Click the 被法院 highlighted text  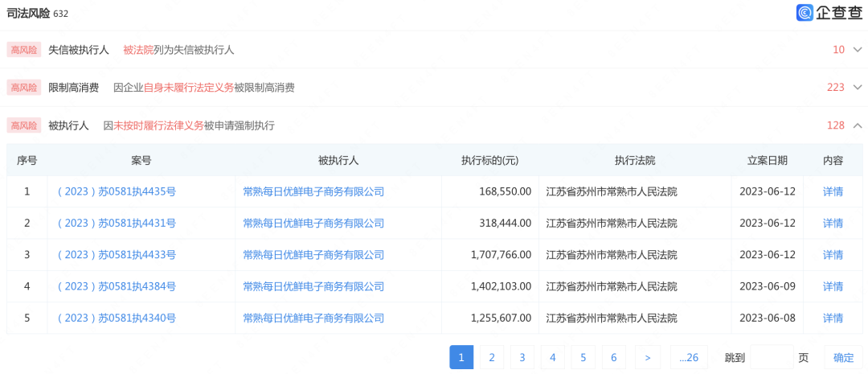coord(138,50)
